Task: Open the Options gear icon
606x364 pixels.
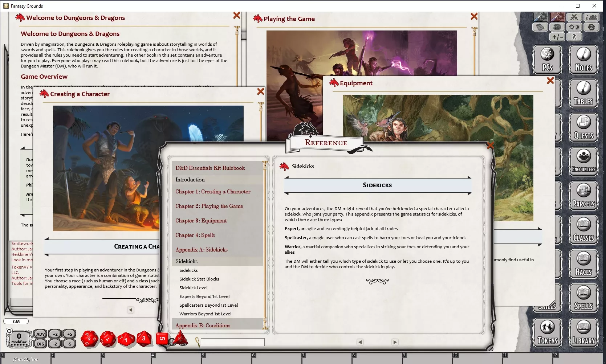Action: pyautogui.click(x=591, y=27)
